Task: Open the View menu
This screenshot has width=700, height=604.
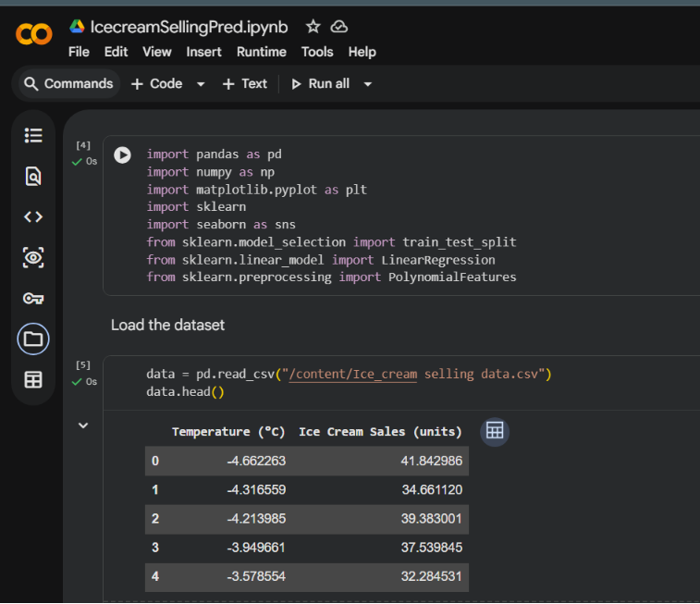Action: coord(156,52)
